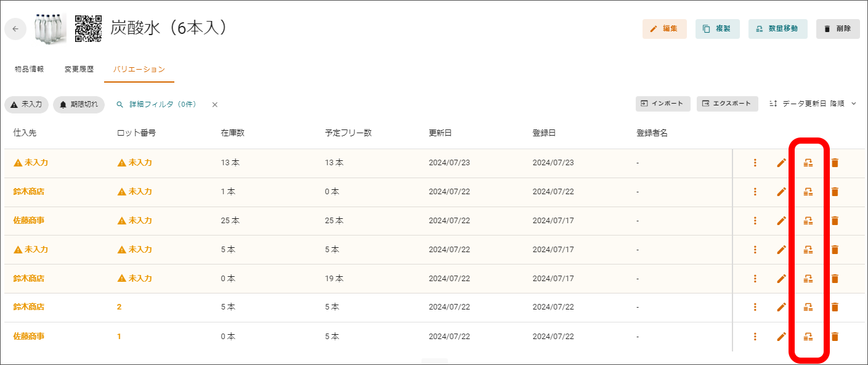868x365 pixels.
Task: Open more options for 佐藤商事 25本 row
Action: tap(755, 221)
